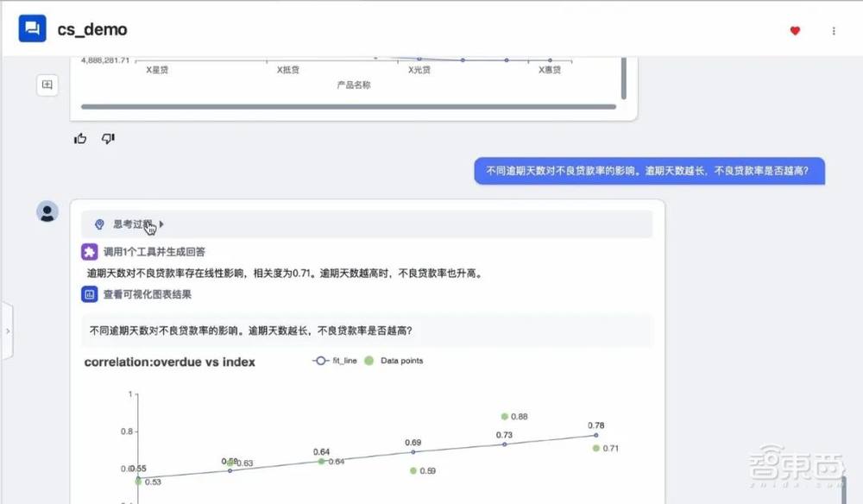Click the assistant avatar icon beside the reply

pyautogui.click(x=46, y=212)
